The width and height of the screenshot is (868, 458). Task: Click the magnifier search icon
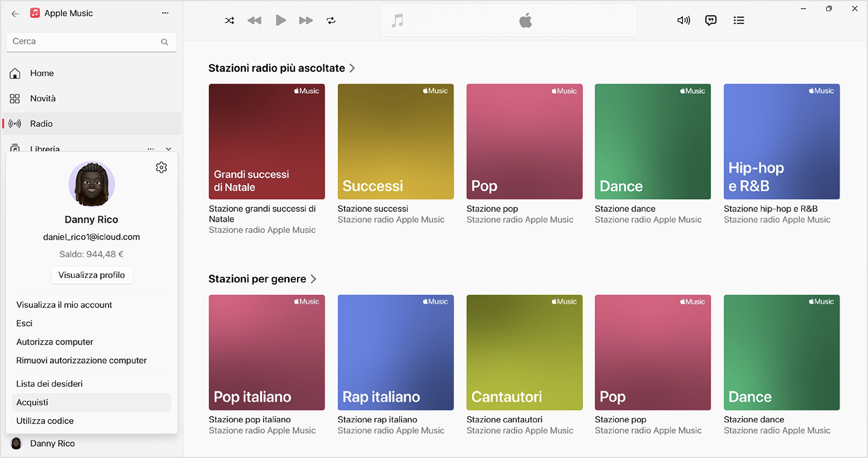(165, 42)
